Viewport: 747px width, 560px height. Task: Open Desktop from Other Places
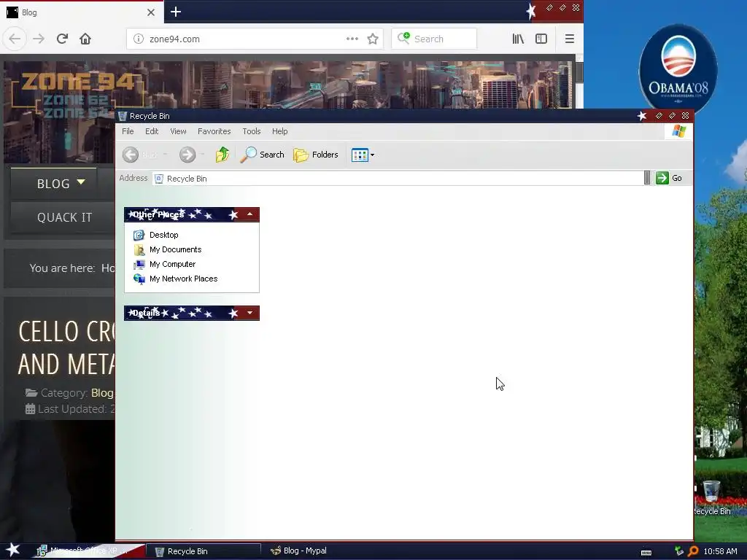pos(164,235)
